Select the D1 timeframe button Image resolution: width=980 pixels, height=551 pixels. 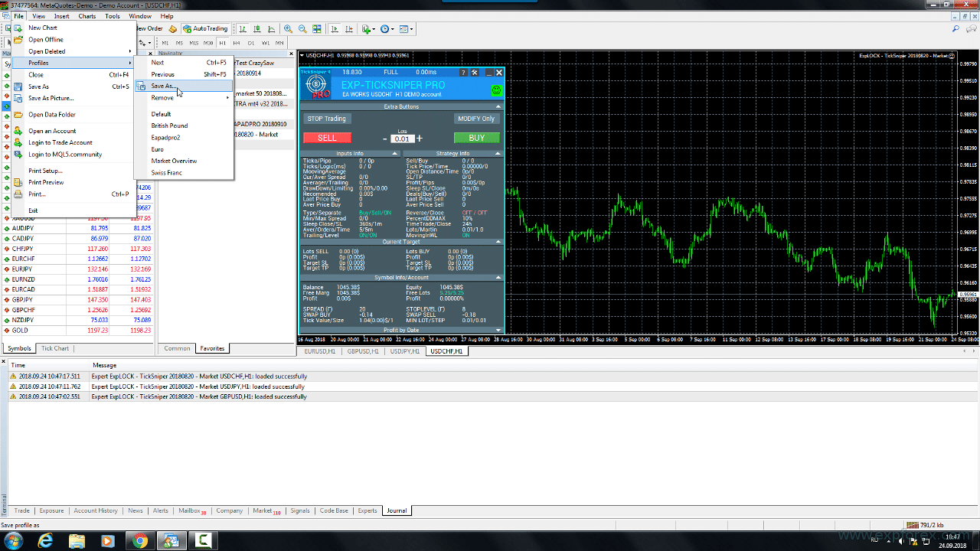pos(251,43)
